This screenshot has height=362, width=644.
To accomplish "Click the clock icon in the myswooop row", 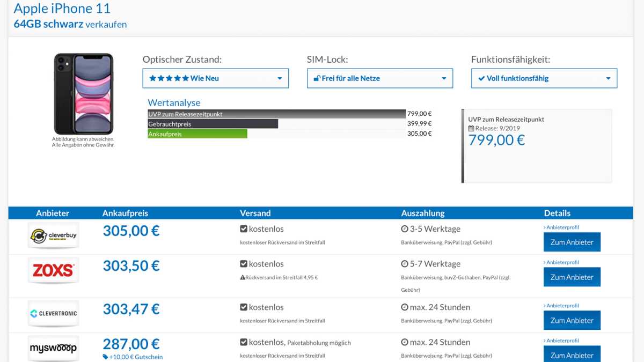I will point(405,342).
